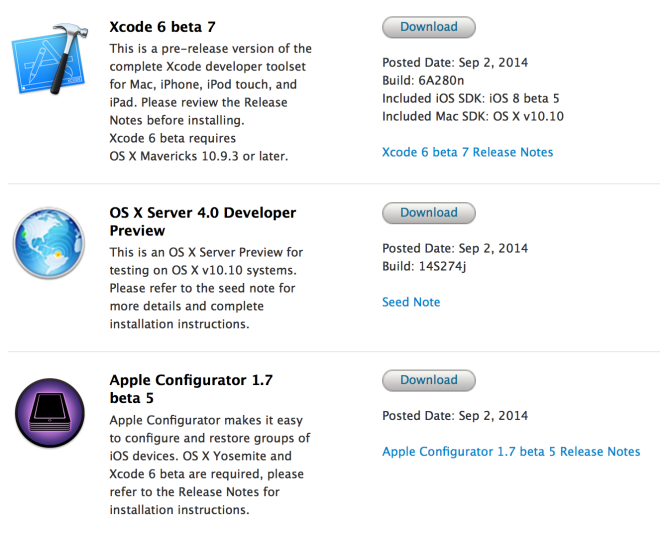This screenshot has height=542, width=660.
Task: Click the Apple Configurator description paragraph
Action: tap(209, 465)
